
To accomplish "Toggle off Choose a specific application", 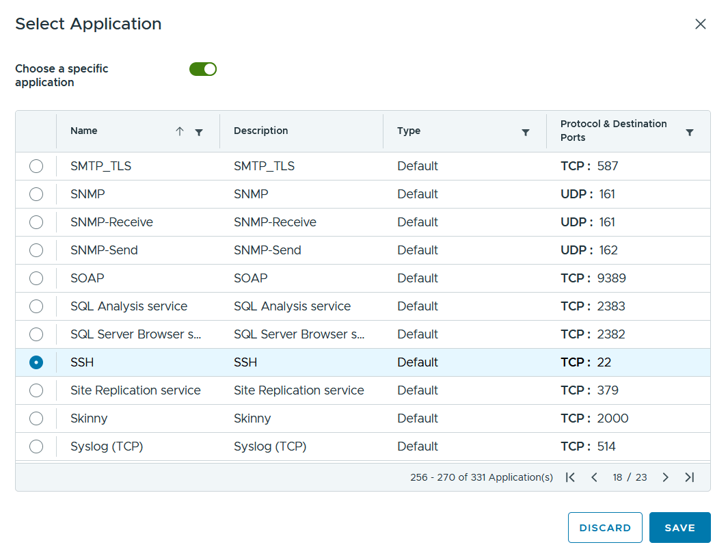I will click(x=203, y=69).
